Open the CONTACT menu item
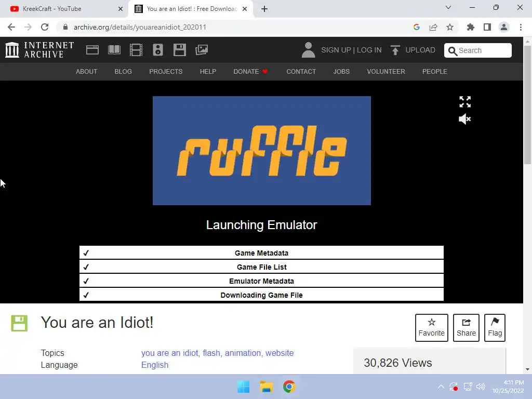Screen dimensions: 532x399 click(x=301, y=72)
